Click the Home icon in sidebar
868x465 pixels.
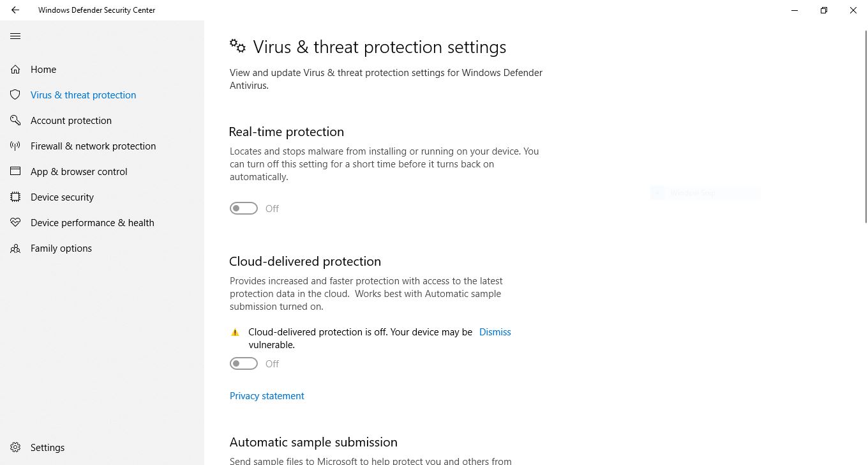[15, 70]
